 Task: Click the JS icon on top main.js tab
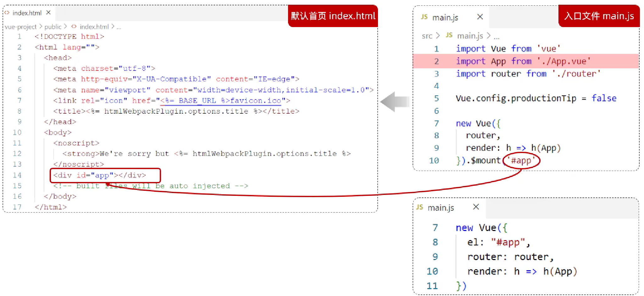425,17
